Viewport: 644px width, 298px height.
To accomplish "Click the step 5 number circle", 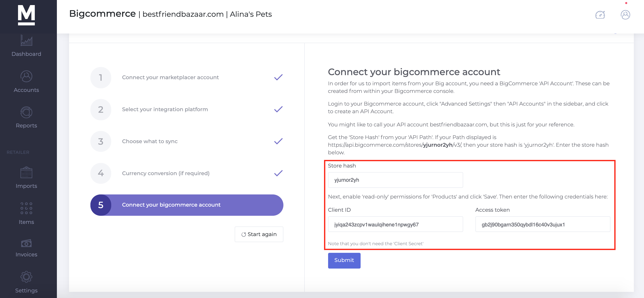I will coord(101,205).
